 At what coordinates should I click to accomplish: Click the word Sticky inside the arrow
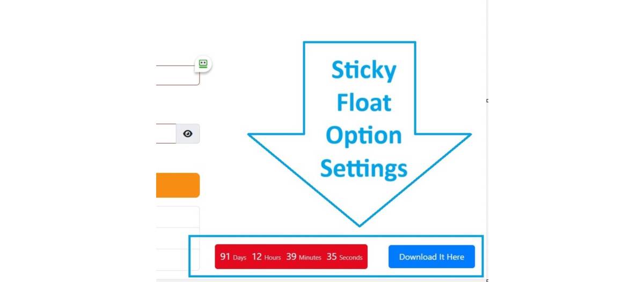tap(363, 71)
